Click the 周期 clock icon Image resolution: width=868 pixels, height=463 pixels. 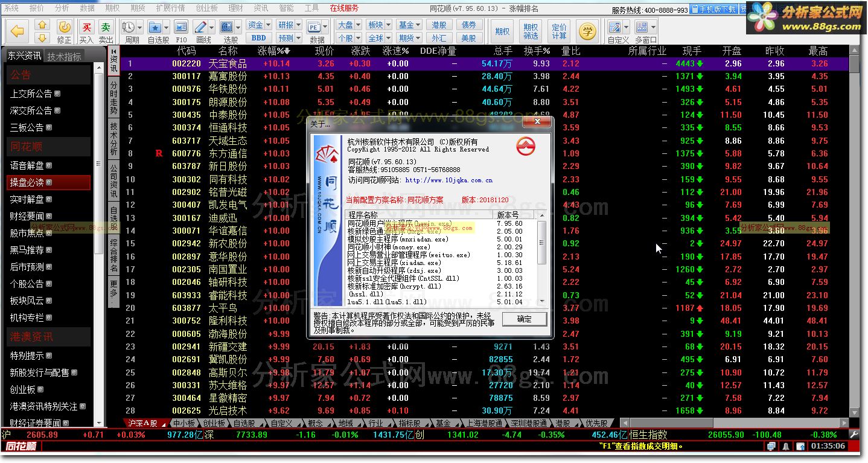click(128, 27)
